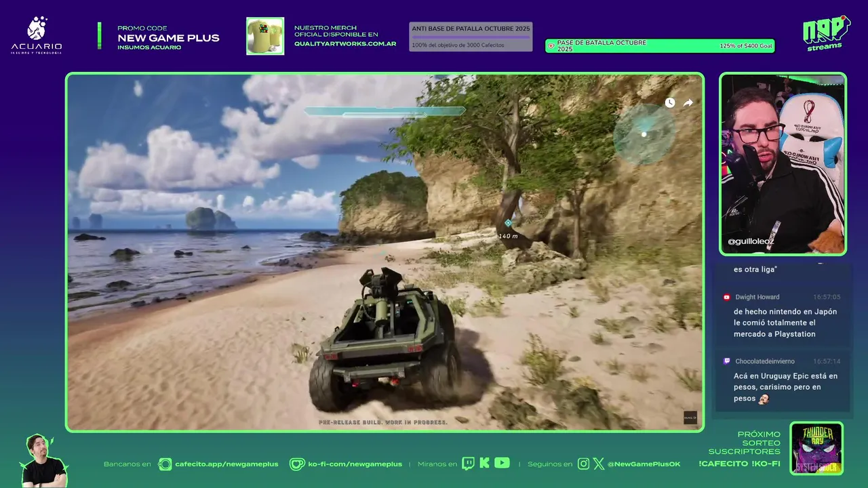Click the Kick icon in bottom bar

pos(485,464)
